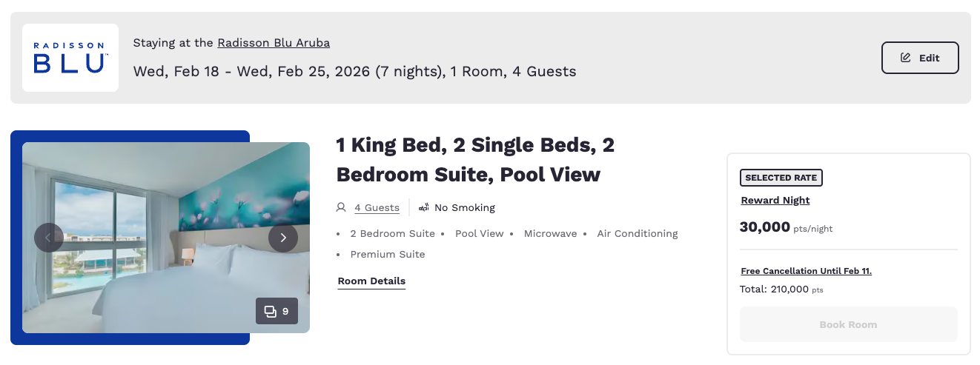The image size is (980, 365).
Task: Click the No Smoking icon
Action: pyautogui.click(x=424, y=207)
